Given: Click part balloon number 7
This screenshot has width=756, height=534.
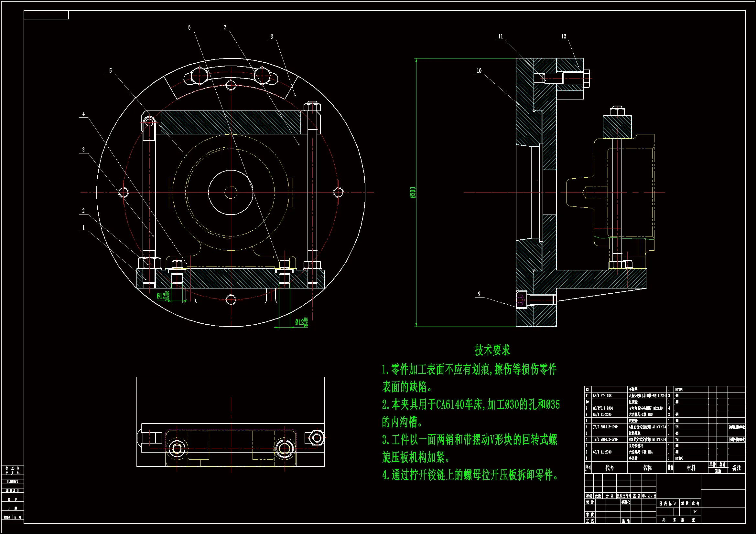Looking at the screenshot, I should pyautogui.click(x=225, y=28).
